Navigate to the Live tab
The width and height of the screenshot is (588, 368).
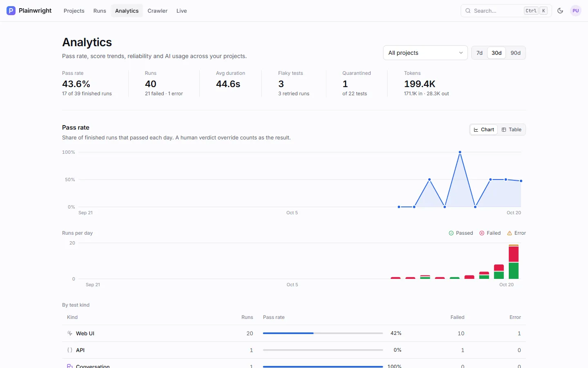(x=182, y=11)
